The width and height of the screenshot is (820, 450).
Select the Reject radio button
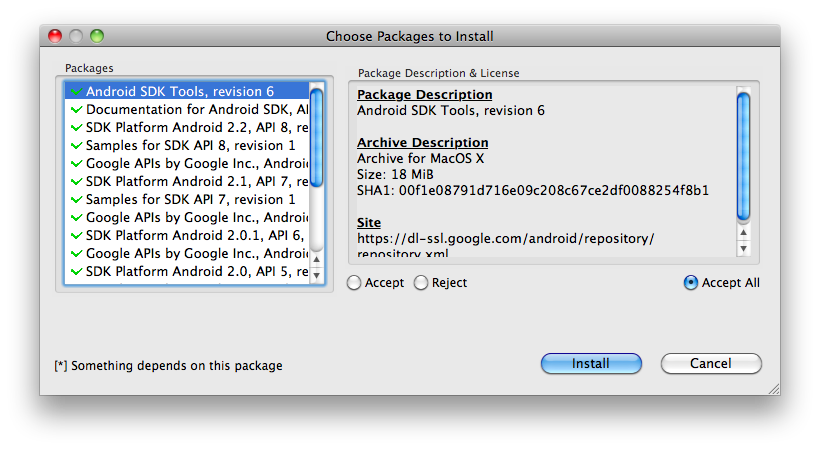point(421,283)
